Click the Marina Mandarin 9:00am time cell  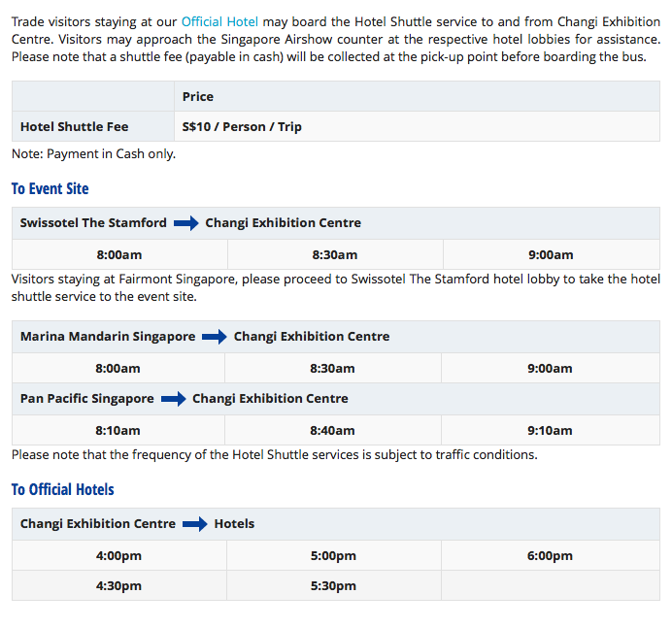point(550,369)
